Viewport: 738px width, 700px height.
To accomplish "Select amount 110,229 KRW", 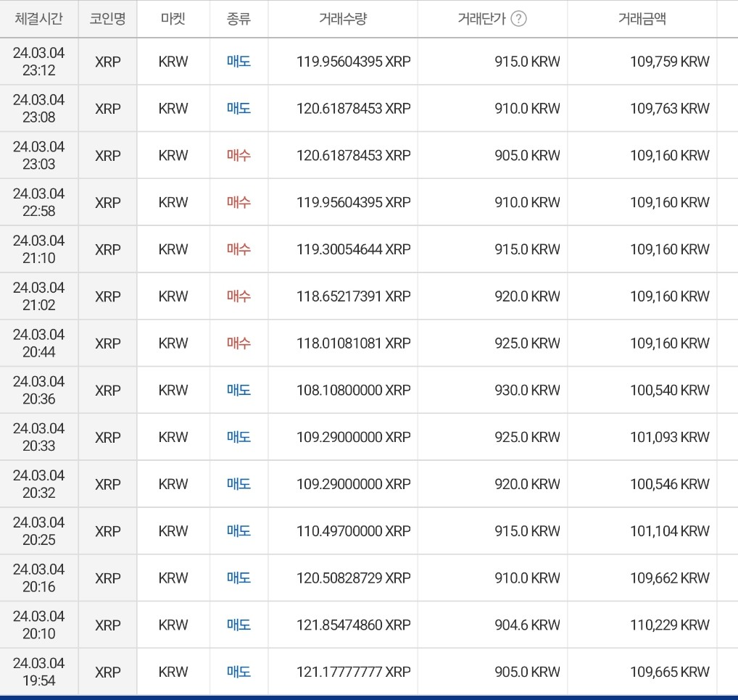I will (x=670, y=625).
